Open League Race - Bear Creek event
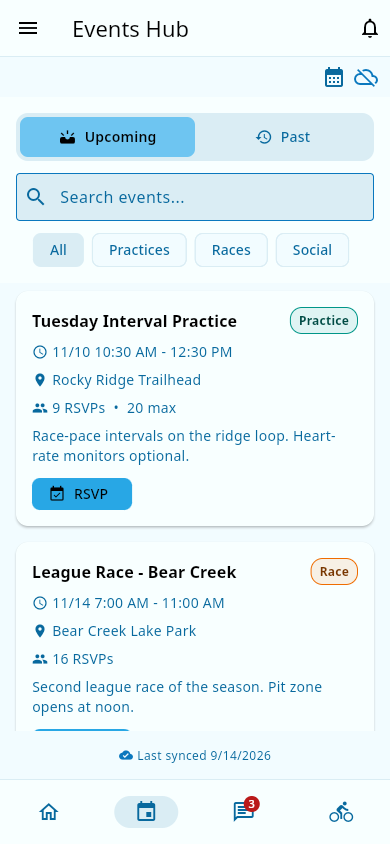 tap(134, 572)
